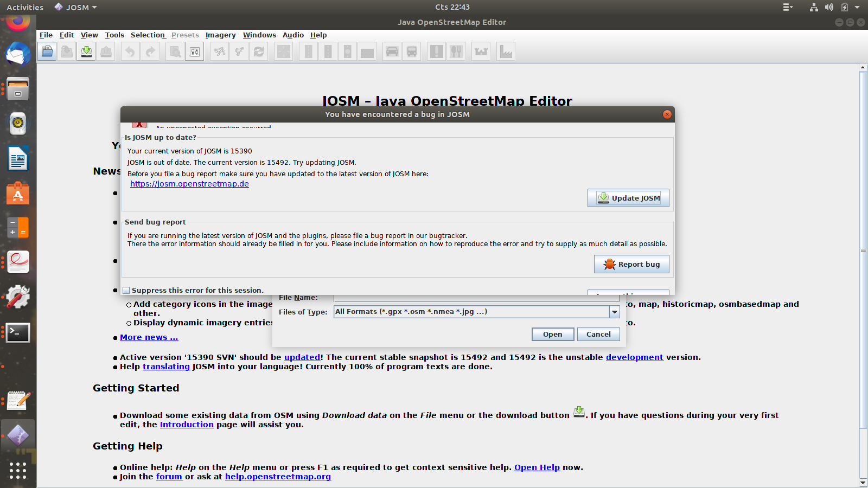Click the Open file toolbar icon

[47, 52]
